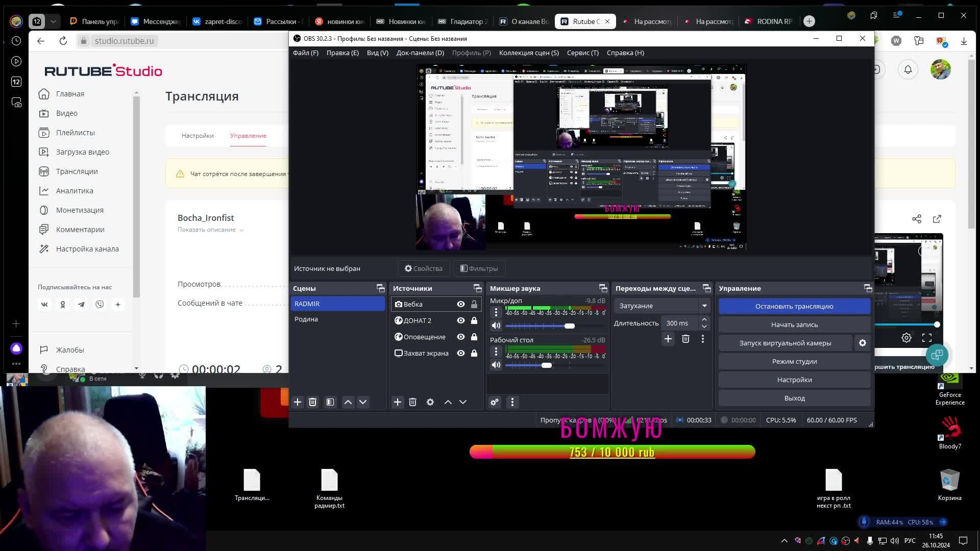Open source properties gear in Sources toolbar
This screenshot has width=980, height=551.
pos(430,402)
